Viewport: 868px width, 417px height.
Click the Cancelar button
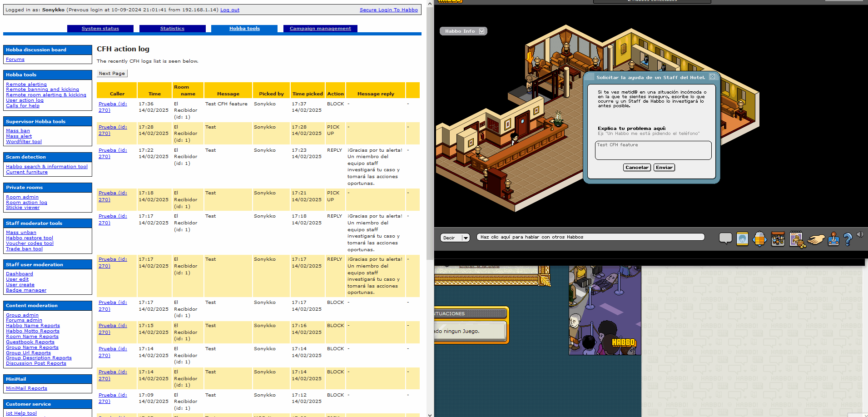637,168
